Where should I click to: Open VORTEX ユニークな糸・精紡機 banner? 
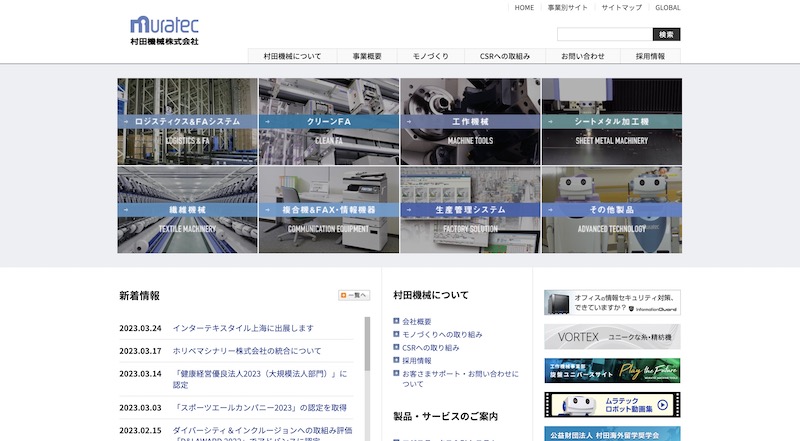click(612, 337)
